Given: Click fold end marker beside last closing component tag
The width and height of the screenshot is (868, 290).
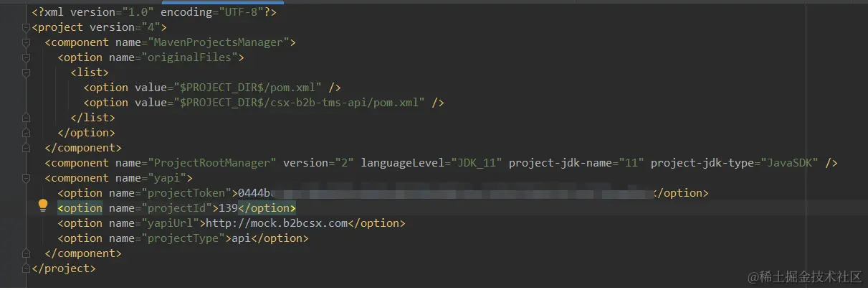Looking at the screenshot, I should click(26, 253).
